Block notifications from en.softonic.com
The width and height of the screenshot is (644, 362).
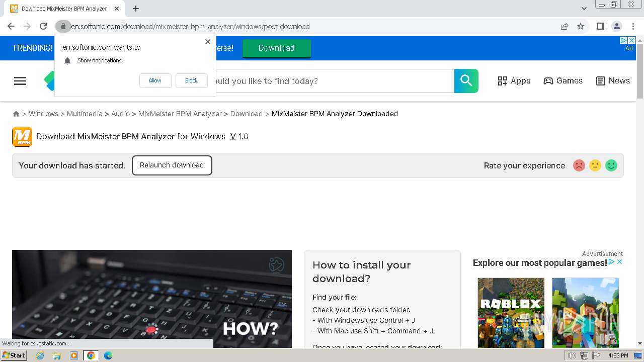pos(191,80)
